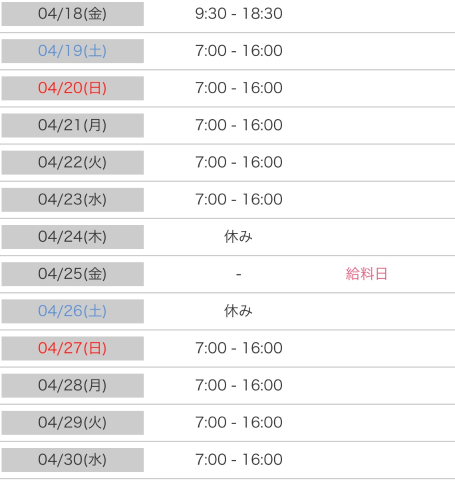The width and height of the screenshot is (455, 480).
Task: Select the 04/28(月) date cell
Action: pos(73,385)
